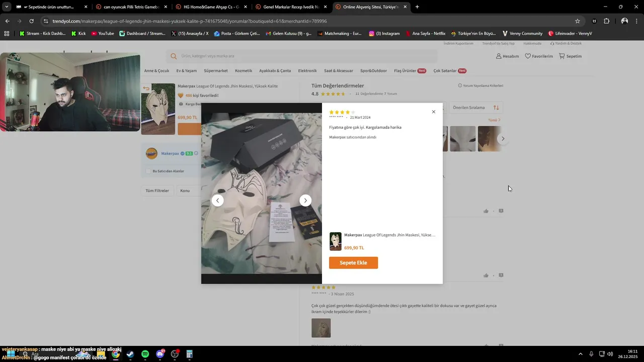Open the Sepetim cart
The width and height of the screenshot is (644, 362).
(x=570, y=56)
